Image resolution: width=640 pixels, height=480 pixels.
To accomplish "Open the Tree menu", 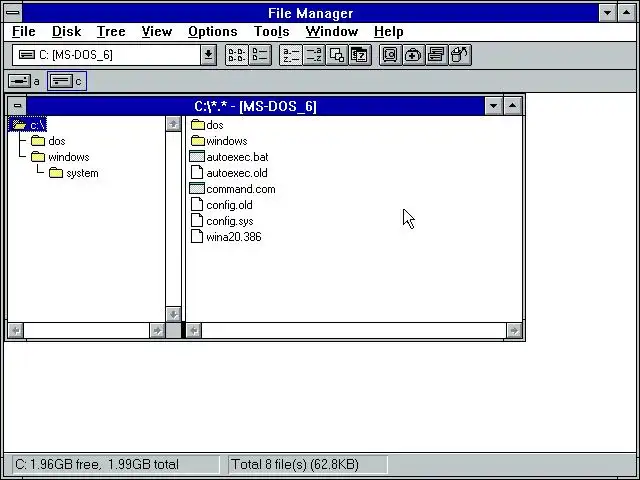I will click(x=111, y=31).
